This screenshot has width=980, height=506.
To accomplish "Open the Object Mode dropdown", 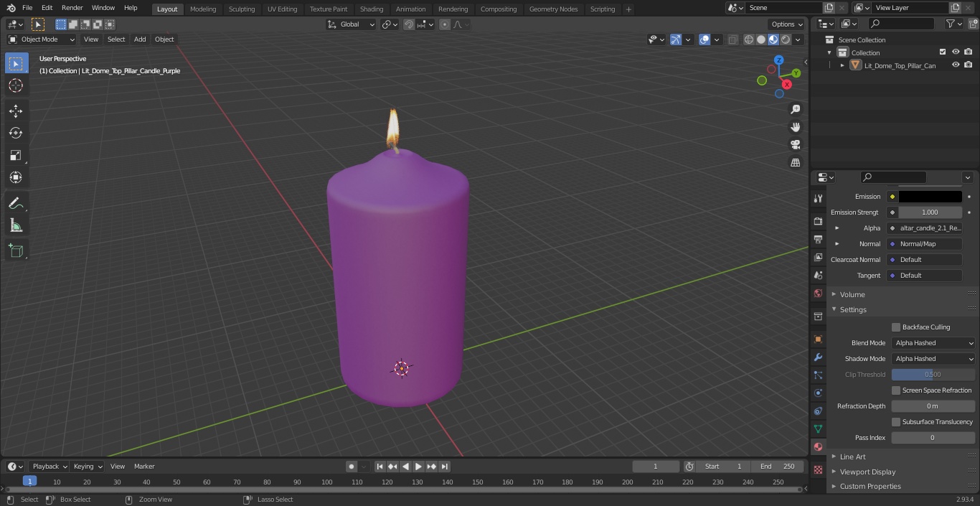I will (x=42, y=39).
